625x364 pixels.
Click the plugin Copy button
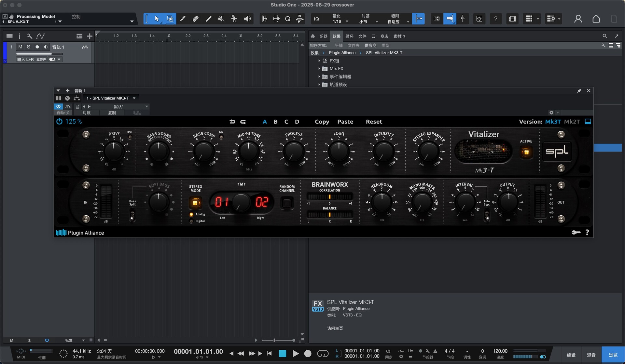(x=322, y=122)
